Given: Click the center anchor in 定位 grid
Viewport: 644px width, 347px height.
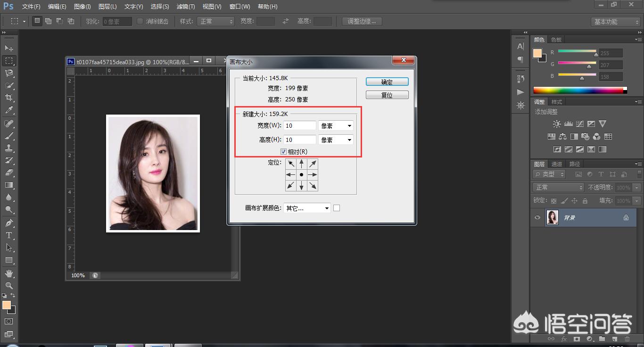Looking at the screenshot, I should (301, 174).
